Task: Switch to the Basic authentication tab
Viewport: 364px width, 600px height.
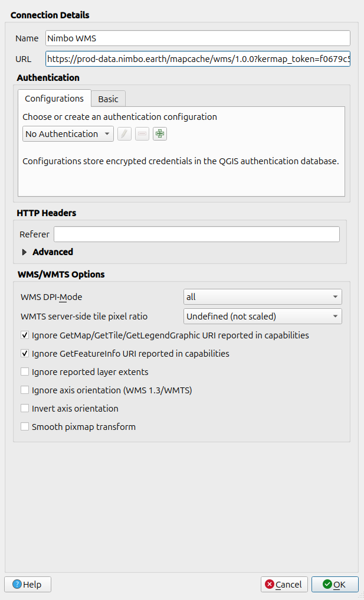Action: [108, 99]
